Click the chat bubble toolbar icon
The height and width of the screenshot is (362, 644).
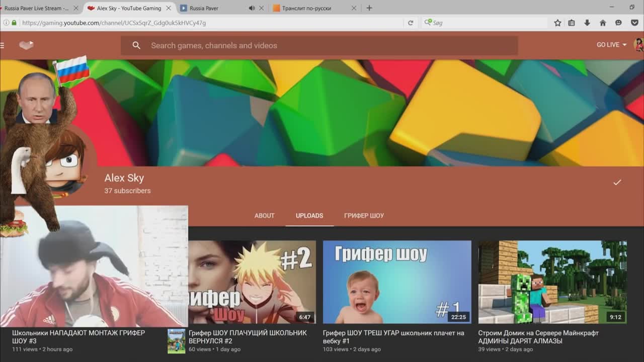point(618,23)
